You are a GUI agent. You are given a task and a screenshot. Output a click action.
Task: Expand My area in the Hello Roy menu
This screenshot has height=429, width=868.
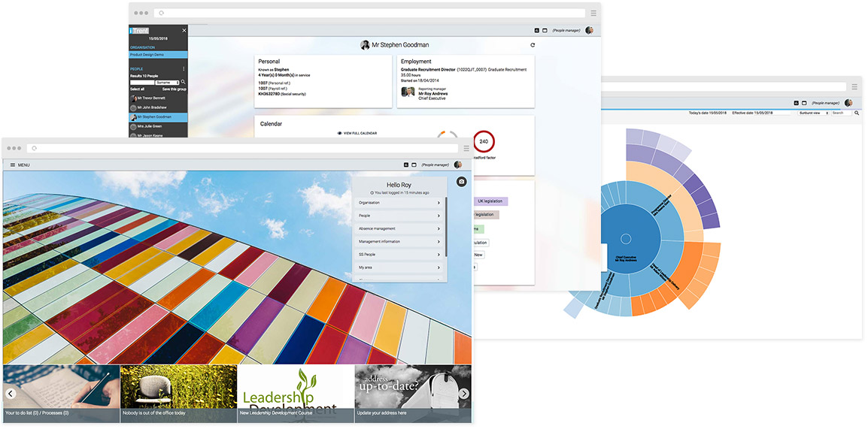(399, 267)
